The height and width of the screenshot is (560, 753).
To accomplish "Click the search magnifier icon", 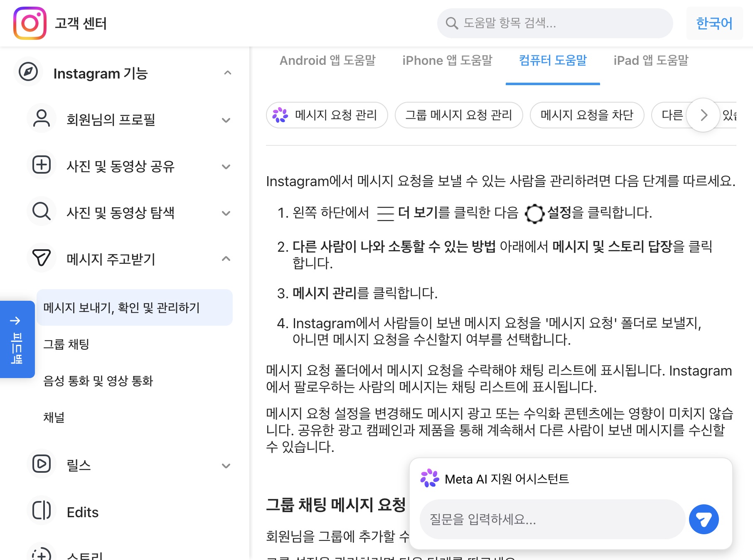I will (x=451, y=23).
